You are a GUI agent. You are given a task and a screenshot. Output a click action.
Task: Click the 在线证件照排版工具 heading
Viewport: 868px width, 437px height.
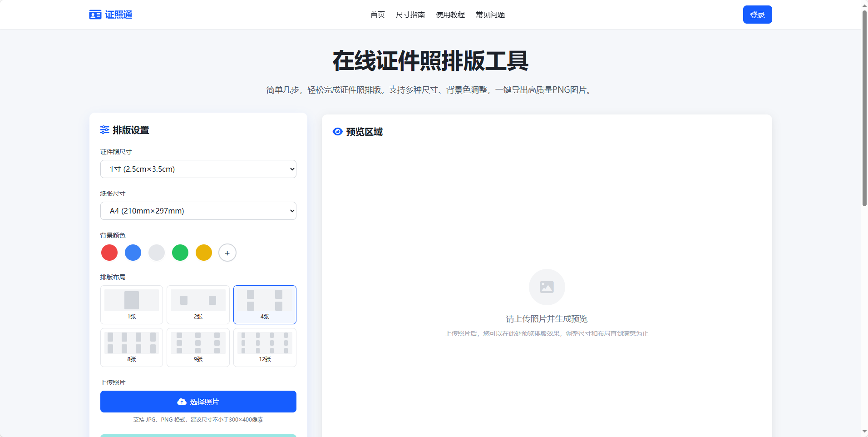[430, 61]
